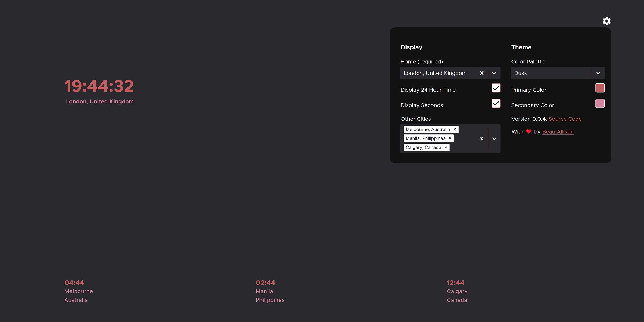Remove Calgary, Canada tag
The image size is (644, 322).
[x=446, y=147]
